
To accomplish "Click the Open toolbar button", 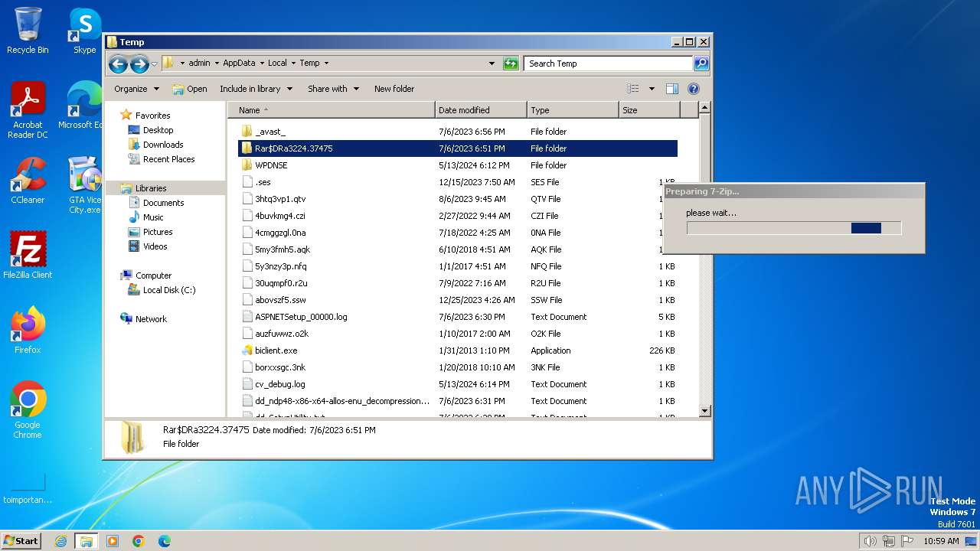I will point(190,89).
